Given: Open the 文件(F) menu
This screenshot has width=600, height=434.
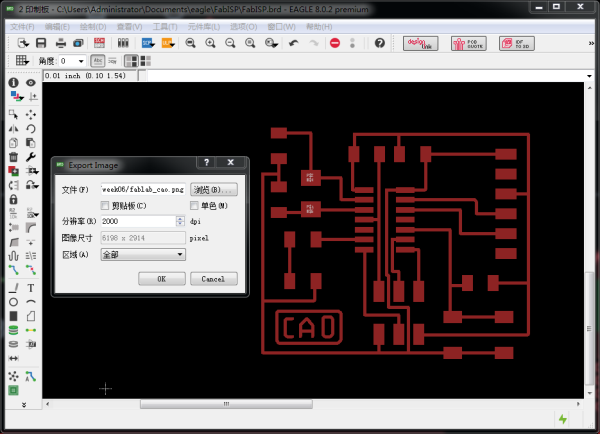Looking at the screenshot, I should click(x=22, y=27).
